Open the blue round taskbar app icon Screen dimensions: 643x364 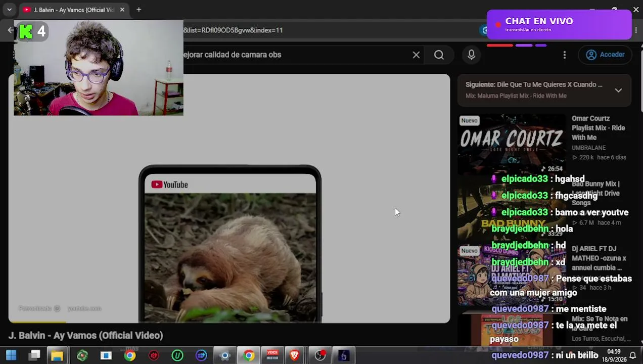[201, 355]
